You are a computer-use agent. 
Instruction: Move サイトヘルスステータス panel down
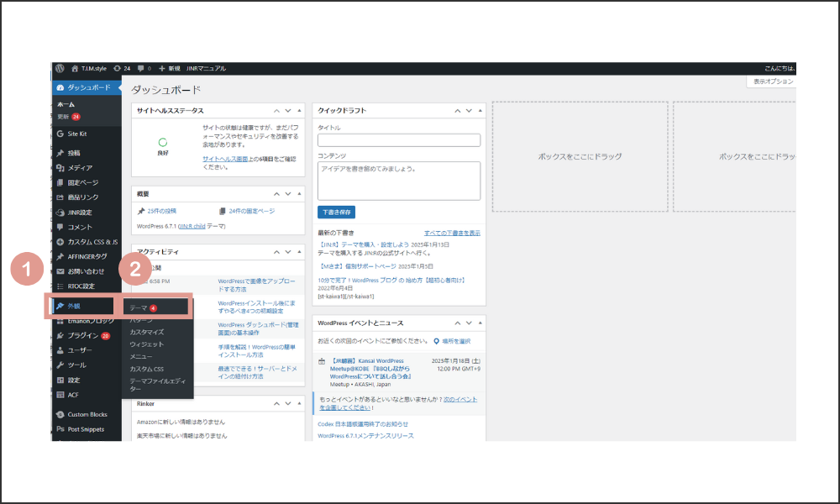click(287, 111)
